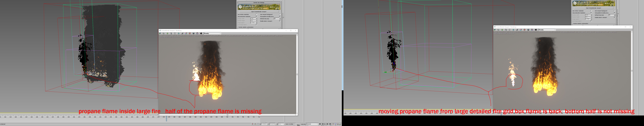Click the selection lock icon in status bar
The width and height of the screenshot is (644, 126).
click(255, 124)
